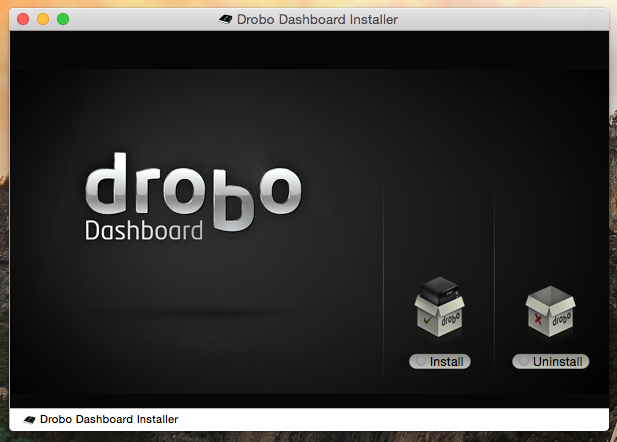Click 'Drobo Dashboard Installer' text in bottom bar
This screenshot has height=442, width=617.
109,419
